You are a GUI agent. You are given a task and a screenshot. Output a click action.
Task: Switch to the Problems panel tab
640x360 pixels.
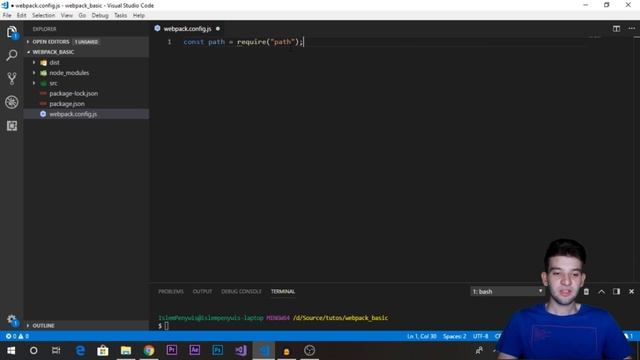tap(171, 291)
